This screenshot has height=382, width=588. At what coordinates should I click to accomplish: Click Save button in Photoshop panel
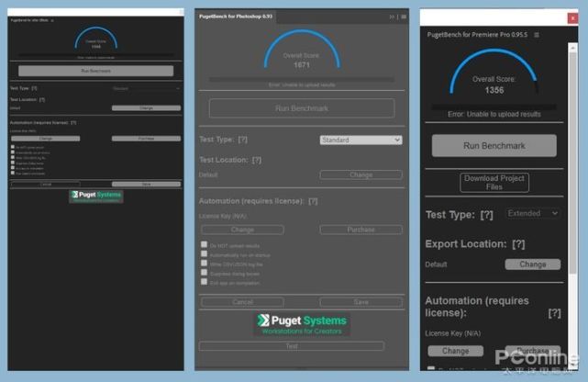pyautogui.click(x=361, y=302)
